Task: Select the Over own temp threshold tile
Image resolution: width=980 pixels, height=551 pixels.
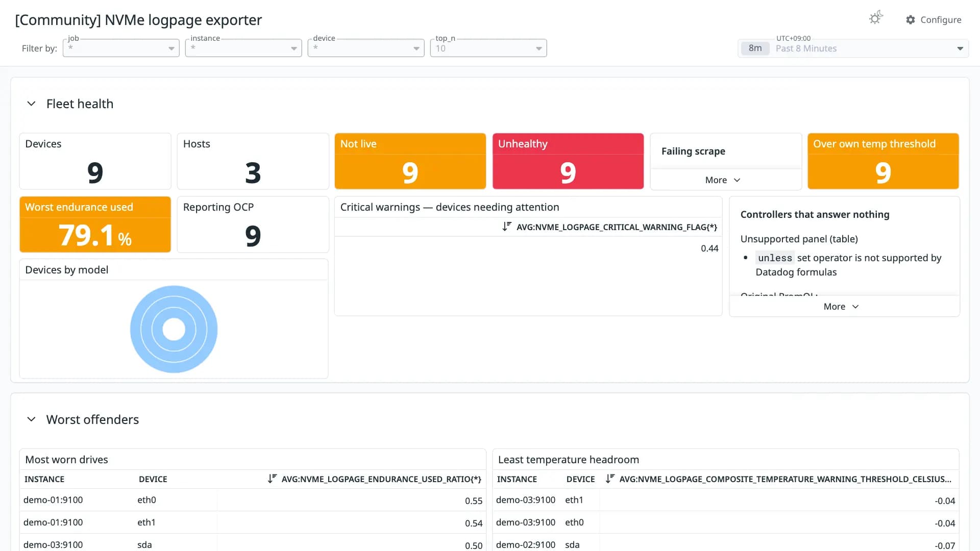Action: pos(883,161)
